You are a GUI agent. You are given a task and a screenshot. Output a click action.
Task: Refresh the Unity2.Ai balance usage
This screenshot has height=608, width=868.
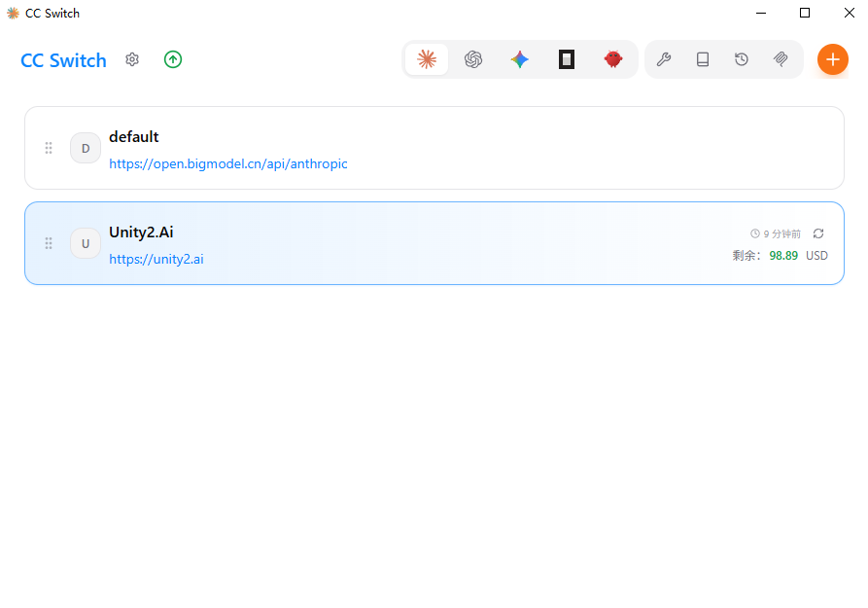pyautogui.click(x=818, y=233)
